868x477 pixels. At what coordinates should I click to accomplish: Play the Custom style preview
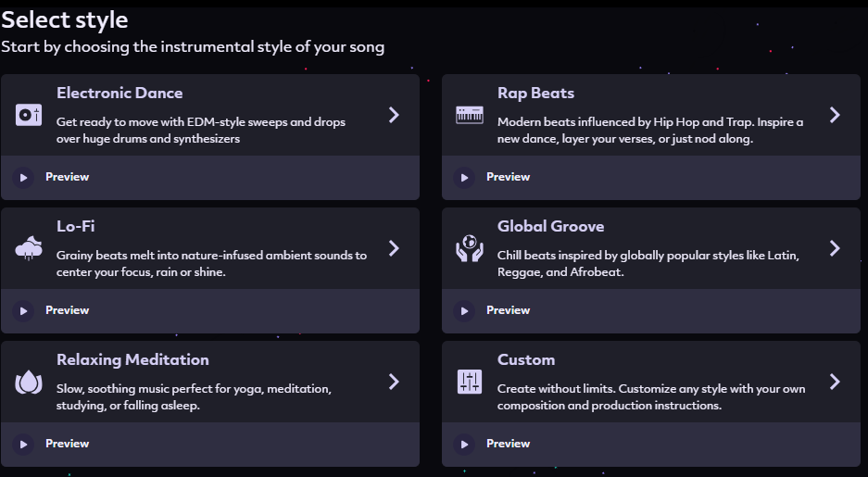coord(465,444)
